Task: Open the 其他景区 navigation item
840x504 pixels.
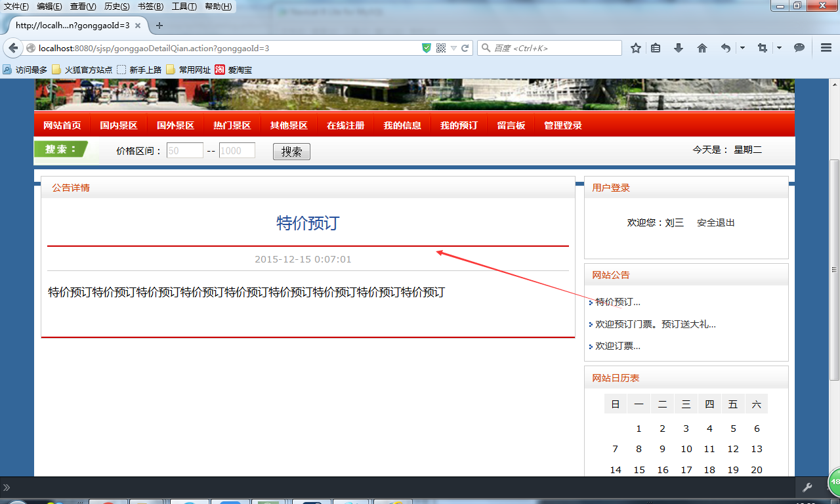Action: point(289,125)
